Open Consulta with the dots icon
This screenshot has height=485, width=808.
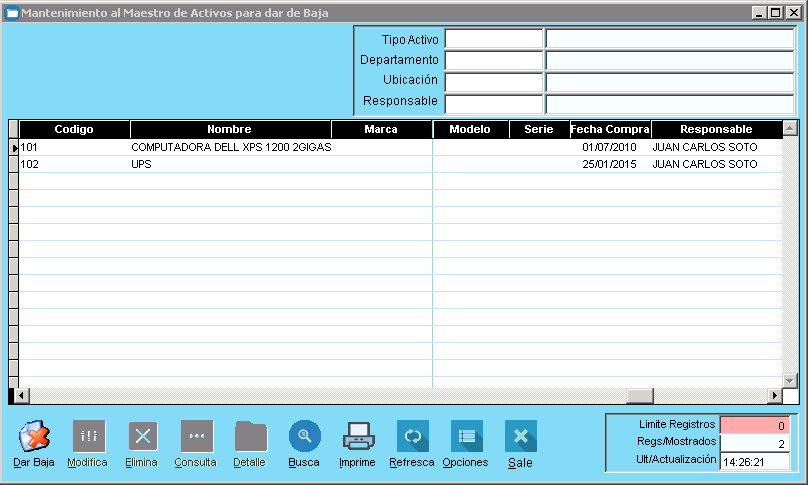tap(196, 436)
